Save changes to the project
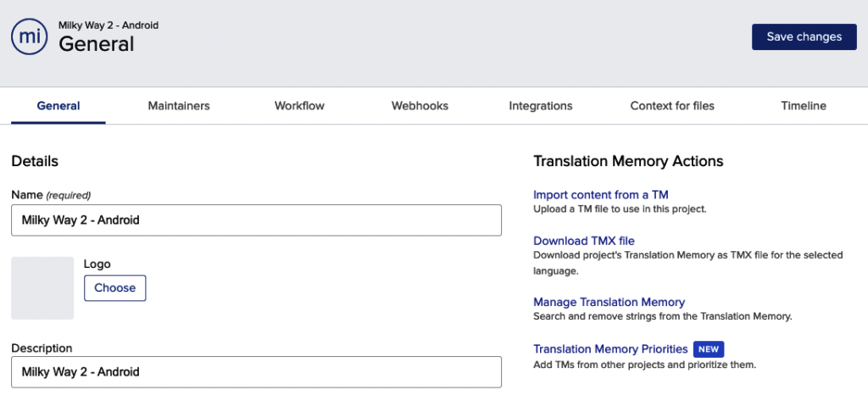The image size is (868, 407). 804,37
